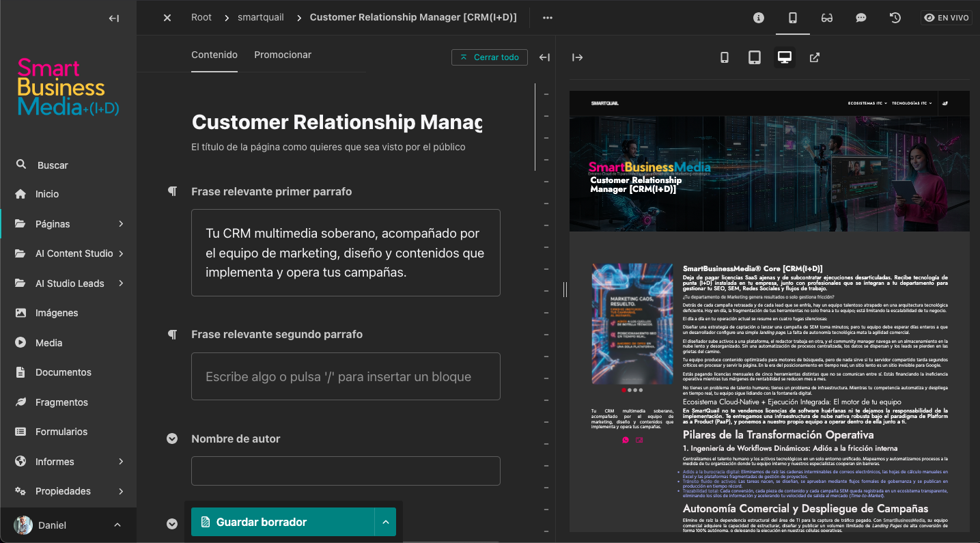Open Fragmentos in the sidebar
Image resolution: width=980 pixels, height=543 pixels.
click(x=68, y=402)
